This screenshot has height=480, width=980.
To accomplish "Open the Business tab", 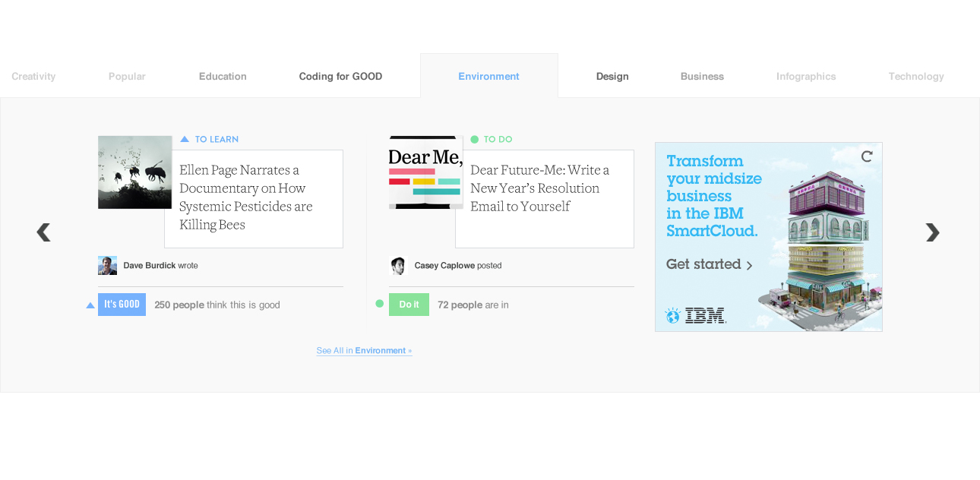I will pyautogui.click(x=702, y=76).
